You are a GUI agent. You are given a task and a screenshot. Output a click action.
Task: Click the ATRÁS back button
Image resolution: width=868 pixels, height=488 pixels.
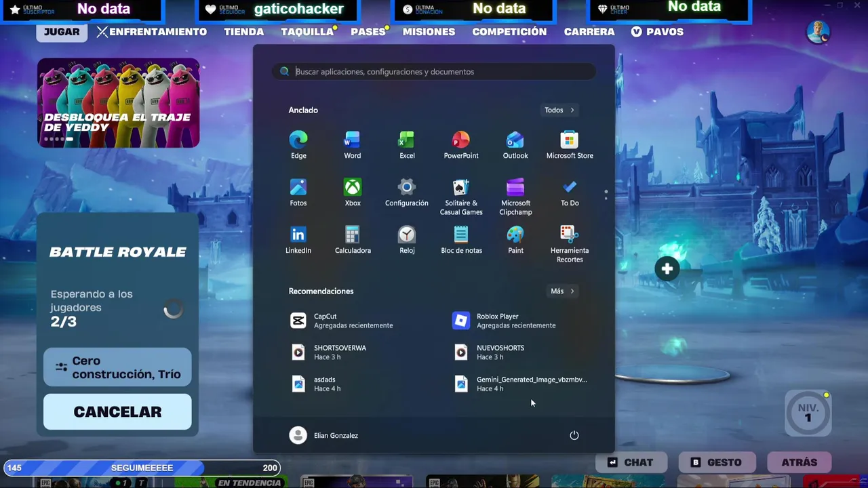point(800,462)
